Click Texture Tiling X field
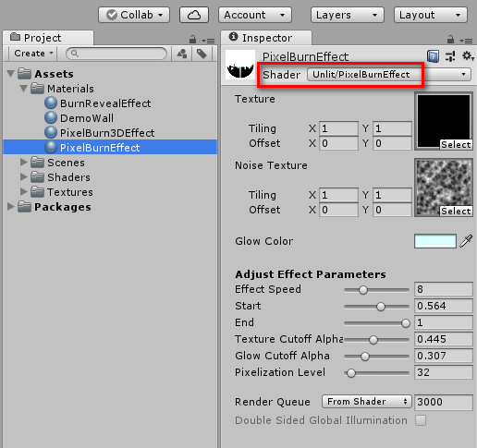477x448 pixels. (338, 128)
